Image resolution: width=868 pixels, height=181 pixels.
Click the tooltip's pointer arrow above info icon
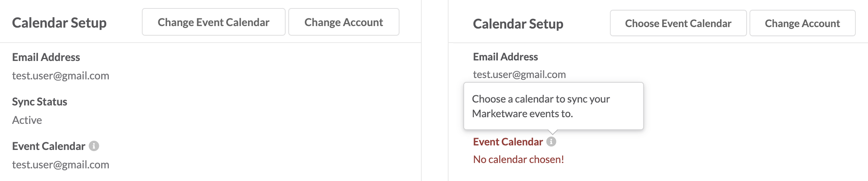click(x=552, y=132)
